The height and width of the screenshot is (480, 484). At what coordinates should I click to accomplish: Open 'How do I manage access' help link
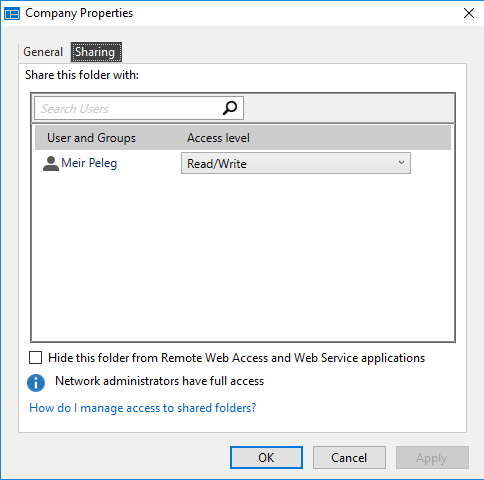(x=143, y=408)
